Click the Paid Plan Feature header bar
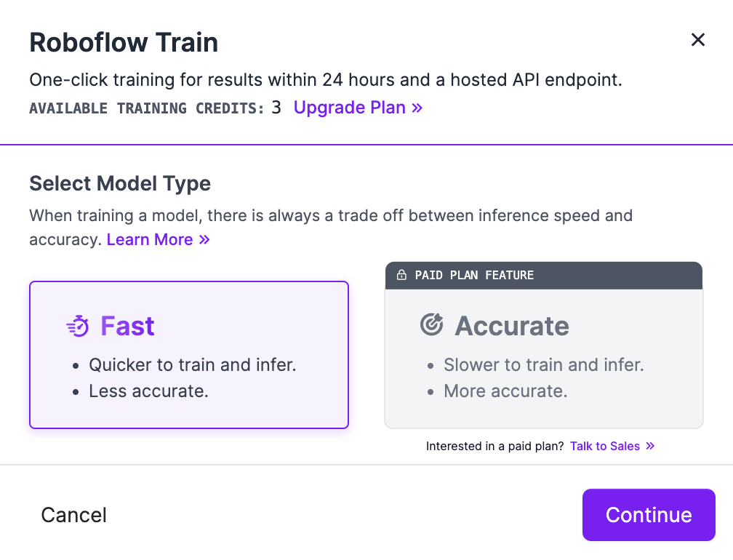The image size is (733, 560). point(543,275)
